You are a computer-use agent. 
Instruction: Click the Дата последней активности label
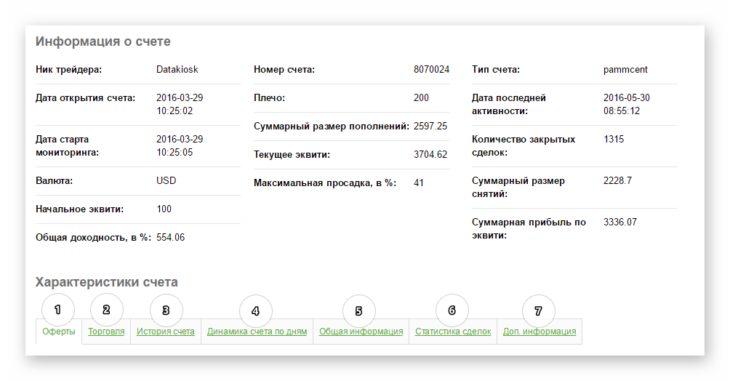(508, 104)
